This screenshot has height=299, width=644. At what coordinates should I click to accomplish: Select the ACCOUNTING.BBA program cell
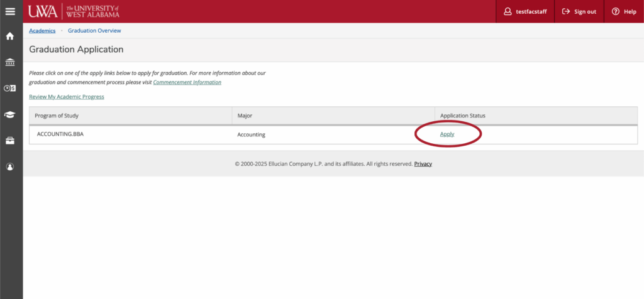60,134
